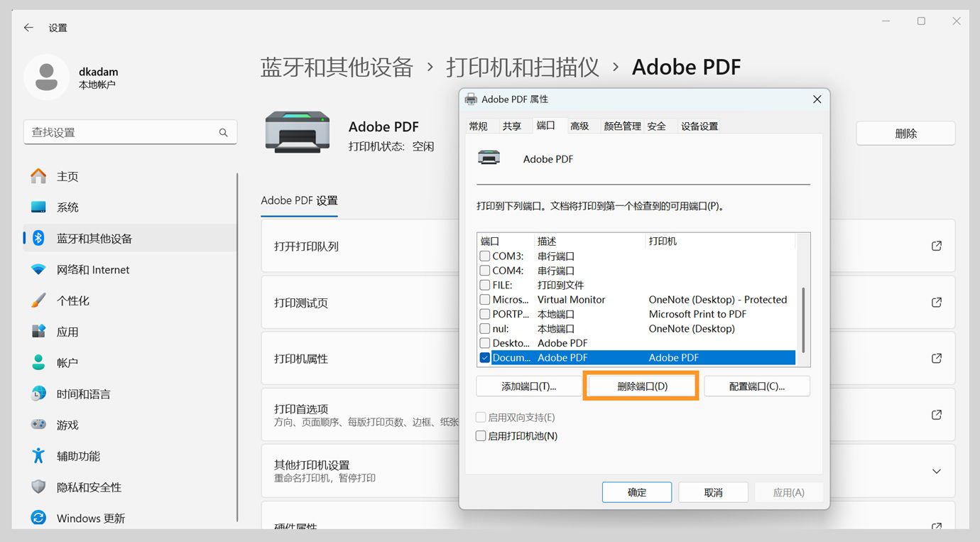Screen dimensions: 980x542
Task: Click the back arrow in Settings
Action: click(x=28, y=28)
